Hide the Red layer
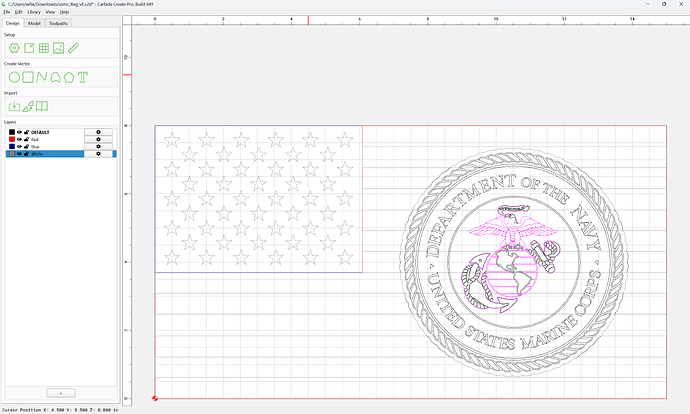Viewport: 690px width, 414px height. [19, 139]
